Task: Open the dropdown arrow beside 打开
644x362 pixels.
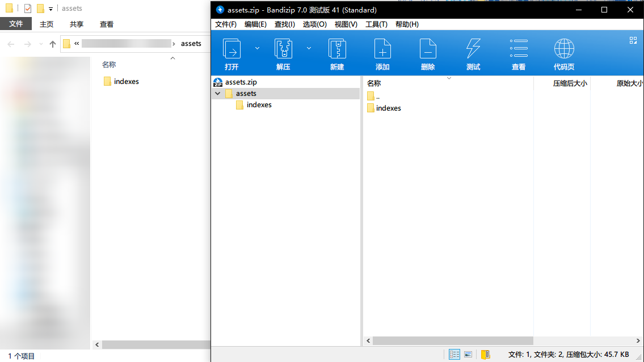Action: [x=257, y=48]
